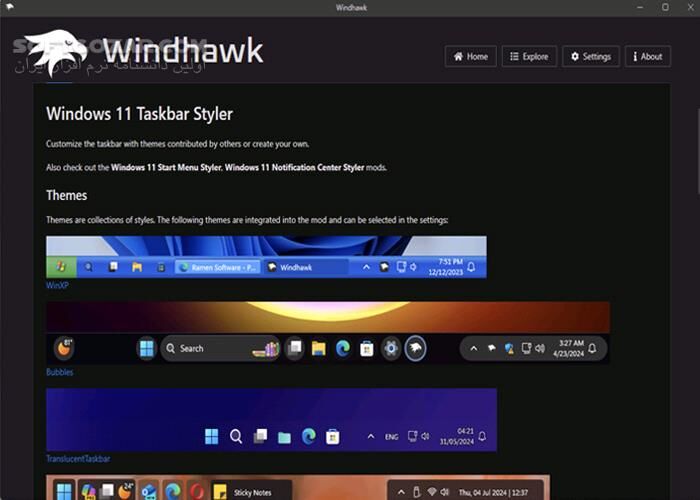The image size is (700, 500).
Task: Click the Start icon in TranslucentTaskbar preview
Action: coord(212,436)
